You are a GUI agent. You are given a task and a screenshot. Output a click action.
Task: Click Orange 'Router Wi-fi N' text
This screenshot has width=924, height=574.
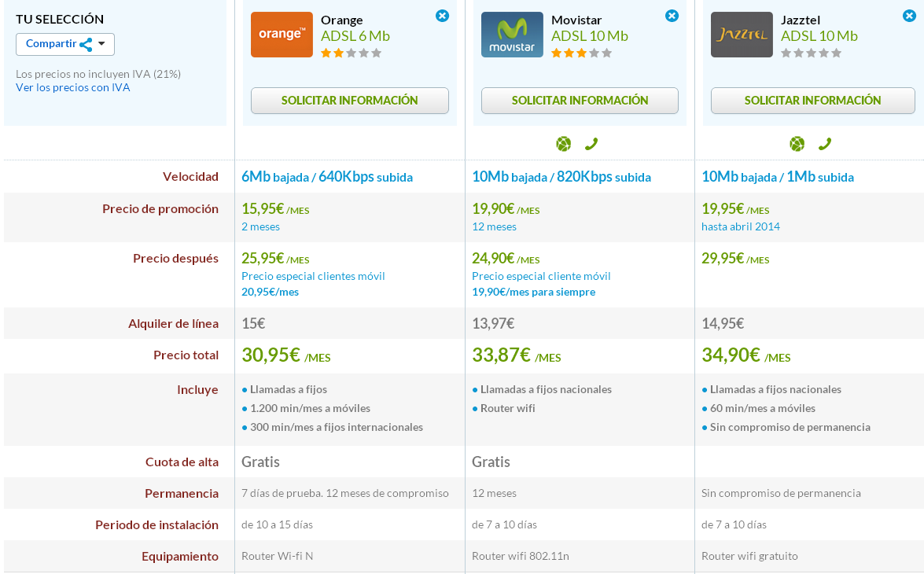[277, 556]
